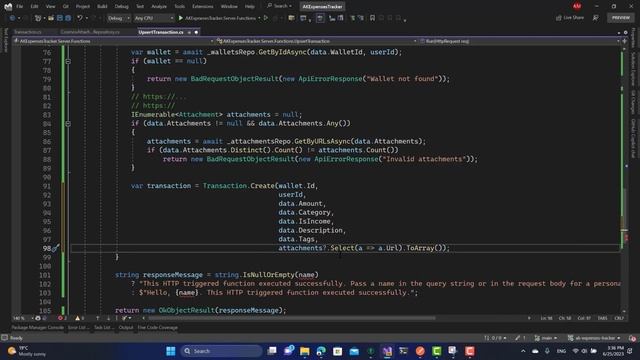Open Task List tab
Screen dimensions: 640x360
[x=103, y=327]
